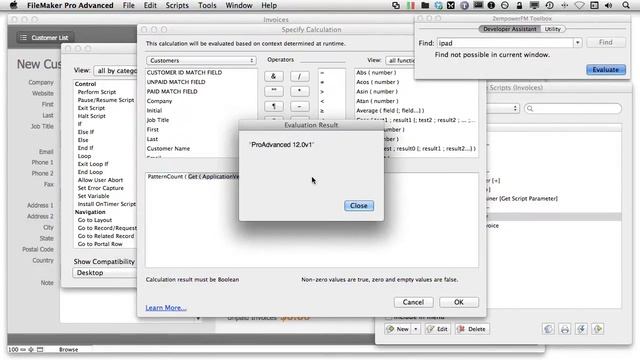Click zoom out icon in status bar
Viewport: 640px width, 360px height.
(x=23, y=350)
